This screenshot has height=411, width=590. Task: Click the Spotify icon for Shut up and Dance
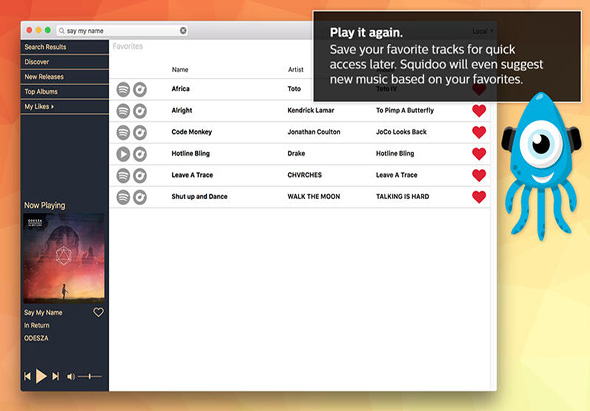point(123,197)
